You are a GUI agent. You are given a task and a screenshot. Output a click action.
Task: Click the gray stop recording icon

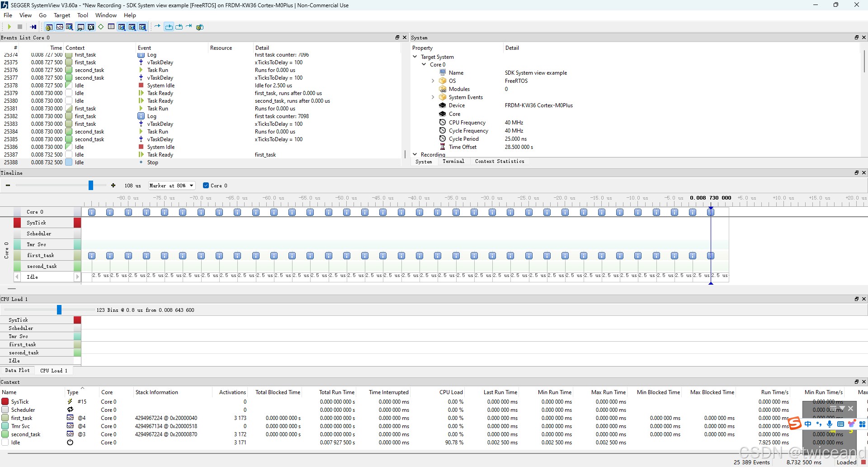20,27
